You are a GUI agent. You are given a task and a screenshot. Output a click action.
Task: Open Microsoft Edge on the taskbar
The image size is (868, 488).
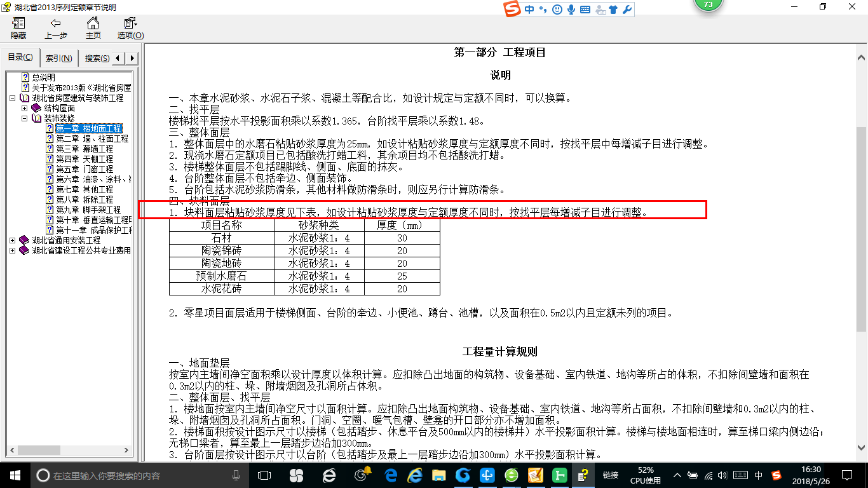click(x=391, y=475)
